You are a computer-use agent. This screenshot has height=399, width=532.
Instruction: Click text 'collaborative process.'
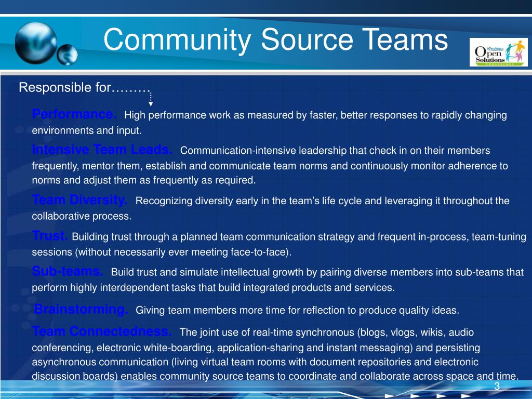(82, 216)
